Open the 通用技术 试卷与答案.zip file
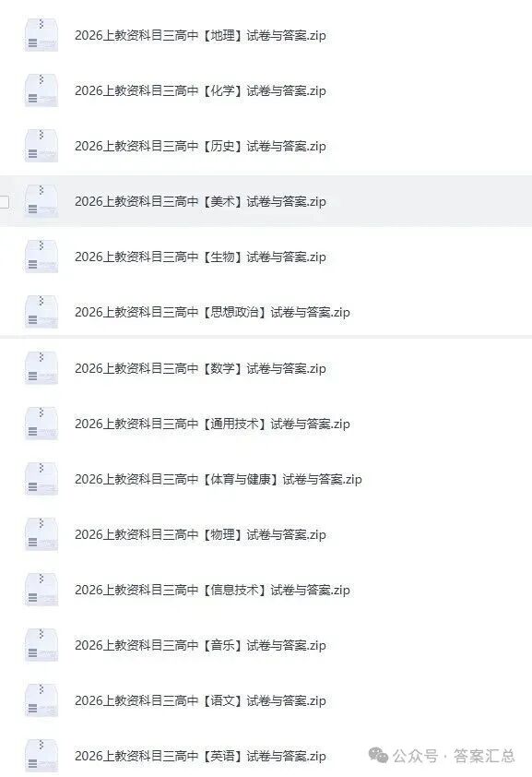532x777 pixels. click(212, 424)
